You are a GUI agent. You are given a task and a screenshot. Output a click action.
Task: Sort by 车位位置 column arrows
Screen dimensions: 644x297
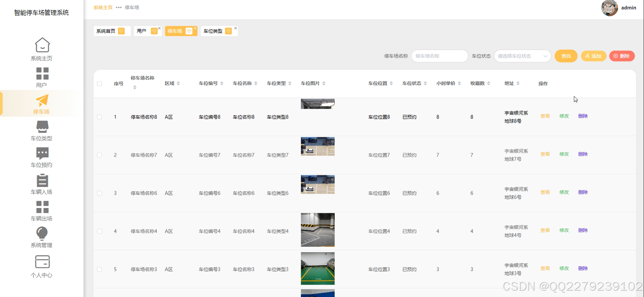[x=391, y=83]
